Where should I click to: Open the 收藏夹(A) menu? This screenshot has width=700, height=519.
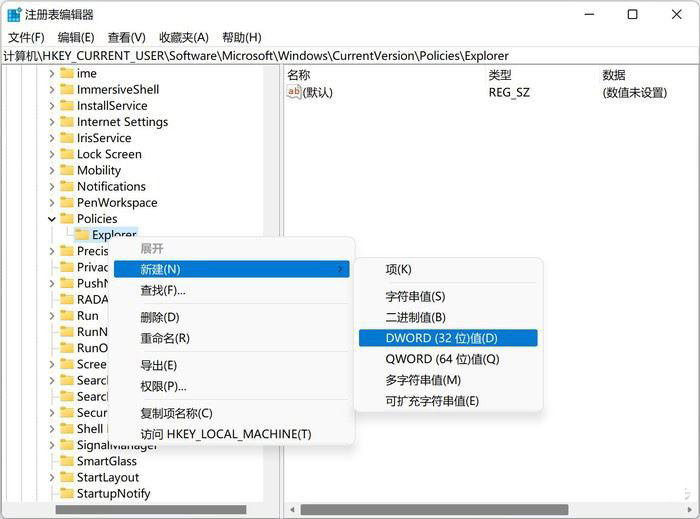(x=183, y=37)
